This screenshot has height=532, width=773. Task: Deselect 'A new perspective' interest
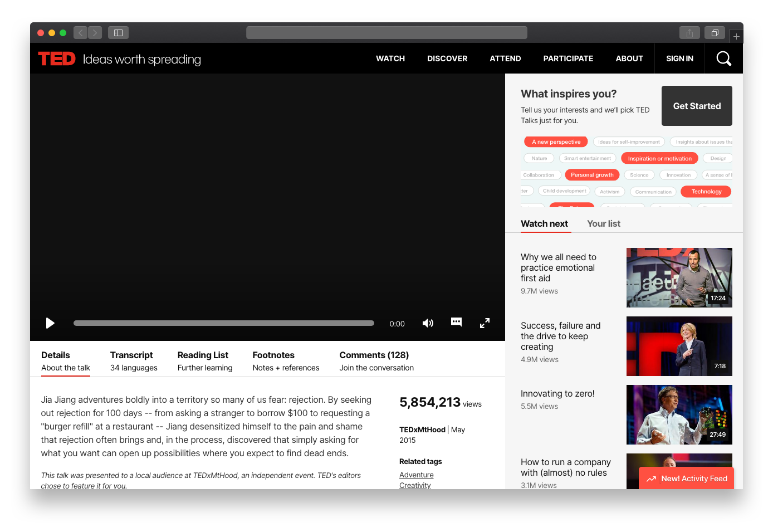tap(556, 142)
